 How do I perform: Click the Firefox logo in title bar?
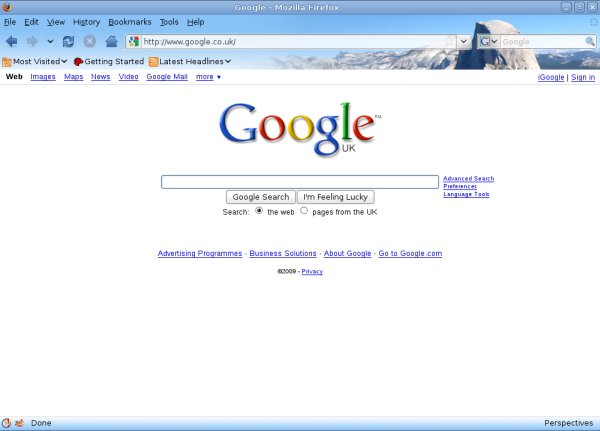click(7, 7)
